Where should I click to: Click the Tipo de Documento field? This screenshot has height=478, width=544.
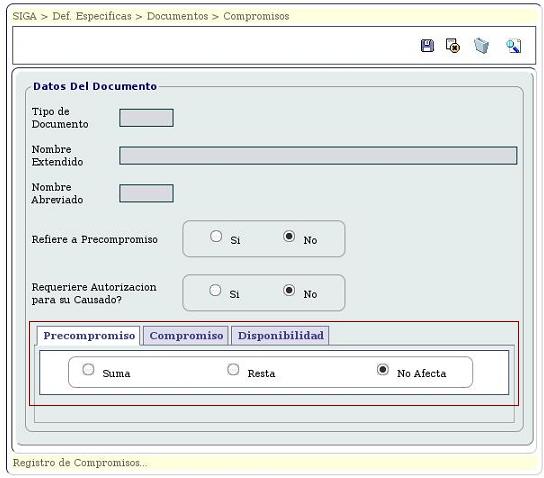click(146, 118)
